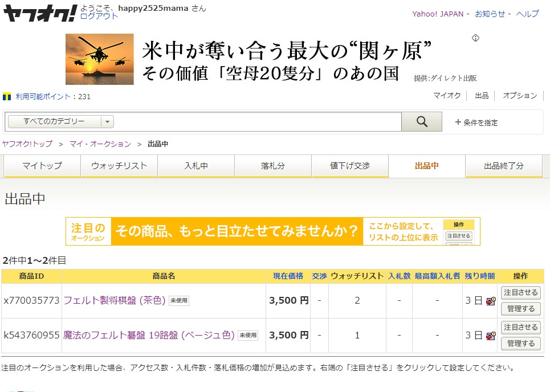The height and width of the screenshot is (392, 550).
Task: Open the フェルト製将棋盤 (茶色) listing
Action: tap(115, 300)
